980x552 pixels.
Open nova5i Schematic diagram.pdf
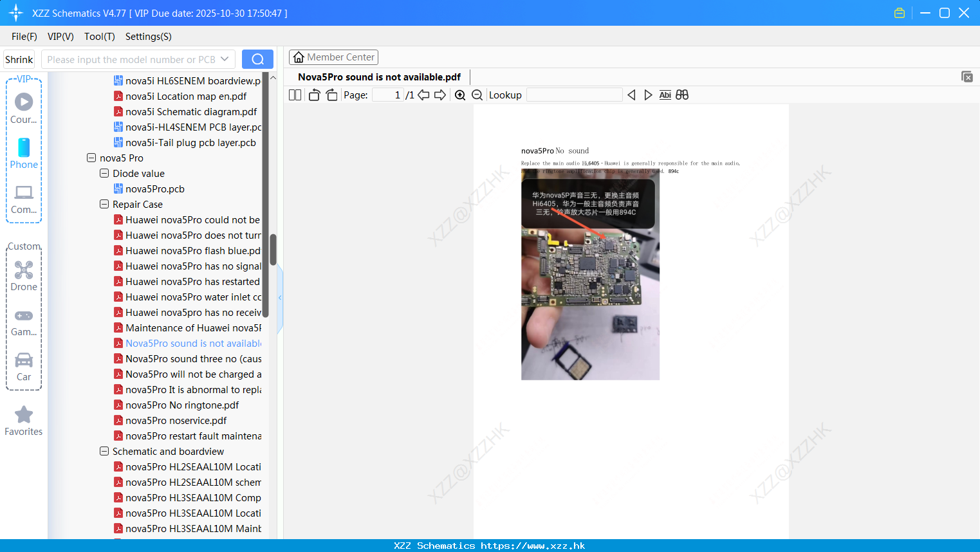coord(191,111)
